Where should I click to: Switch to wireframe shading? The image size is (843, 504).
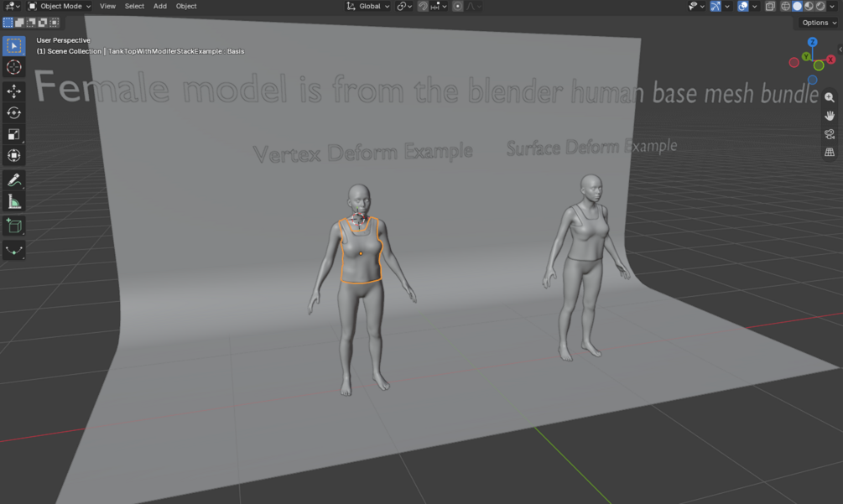point(785,6)
